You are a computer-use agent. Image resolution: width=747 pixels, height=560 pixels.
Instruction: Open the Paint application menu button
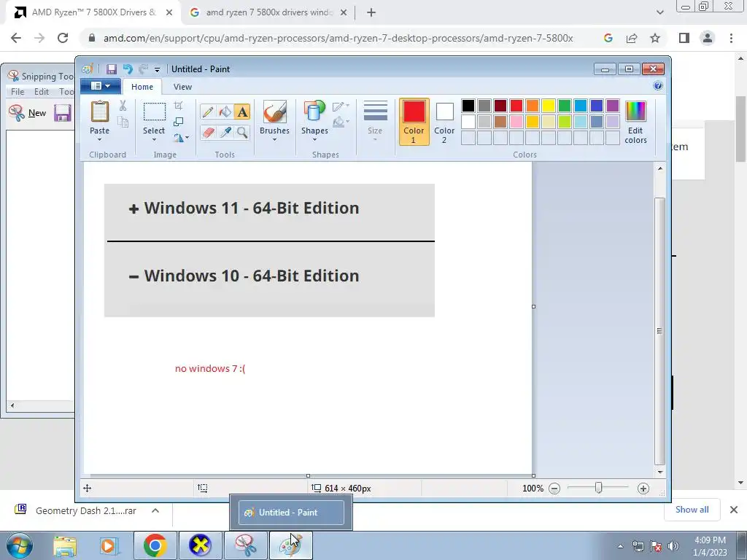coord(101,86)
